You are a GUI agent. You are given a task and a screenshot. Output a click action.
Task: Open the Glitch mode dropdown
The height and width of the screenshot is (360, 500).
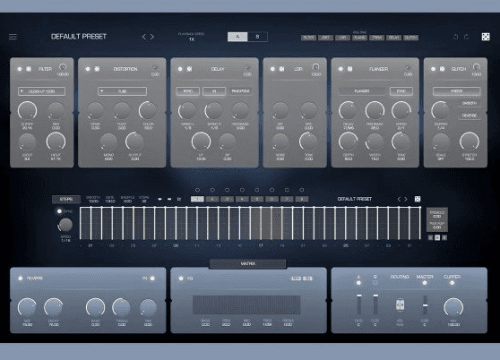click(x=457, y=91)
